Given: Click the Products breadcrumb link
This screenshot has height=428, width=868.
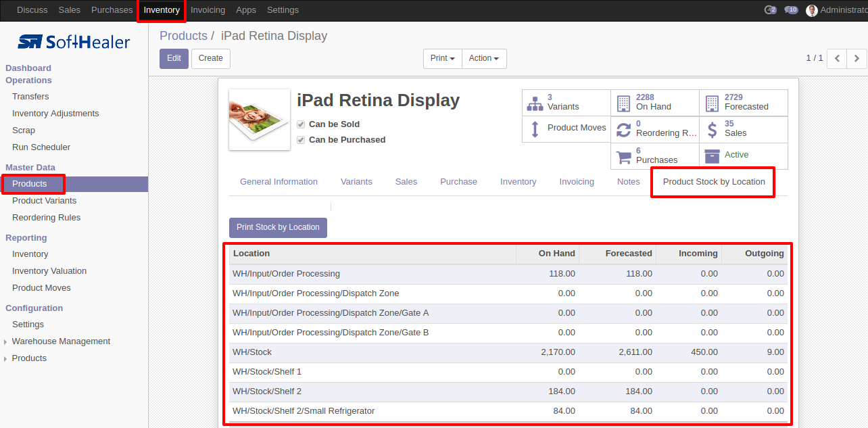Looking at the screenshot, I should (x=183, y=36).
